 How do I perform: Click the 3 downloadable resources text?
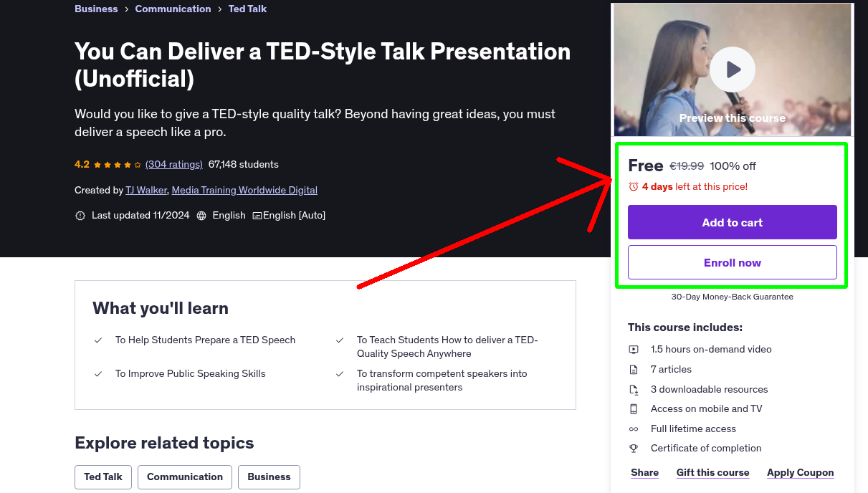pyautogui.click(x=709, y=390)
